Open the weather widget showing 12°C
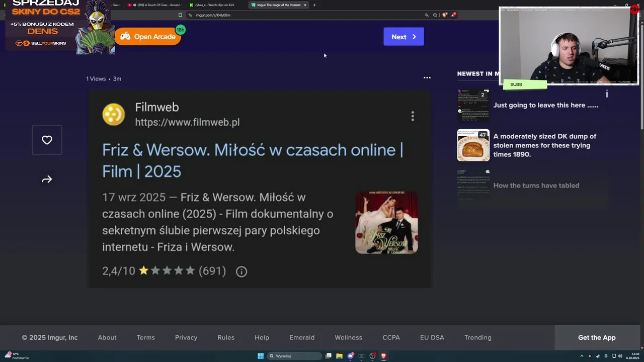This screenshot has height=362, width=644. point(17,356)
